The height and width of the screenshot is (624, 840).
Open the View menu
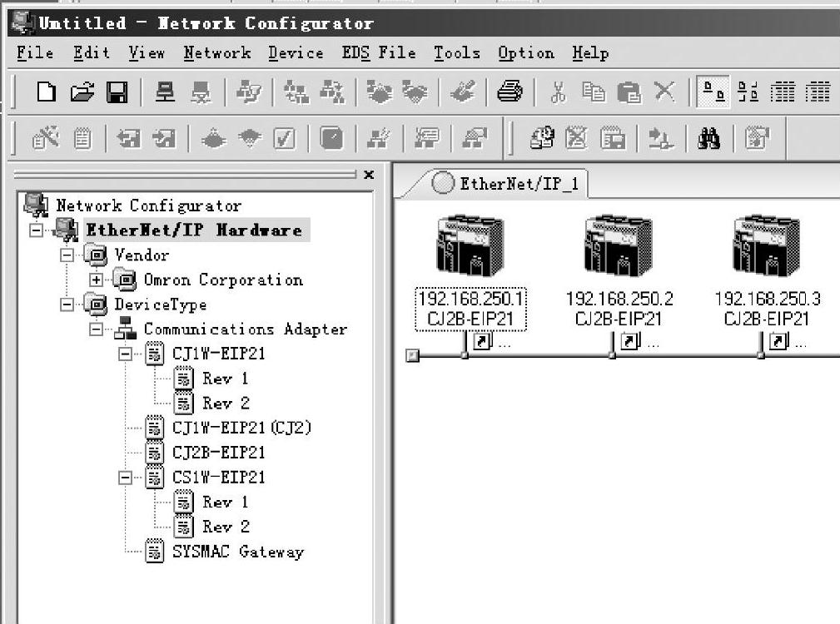147,53
